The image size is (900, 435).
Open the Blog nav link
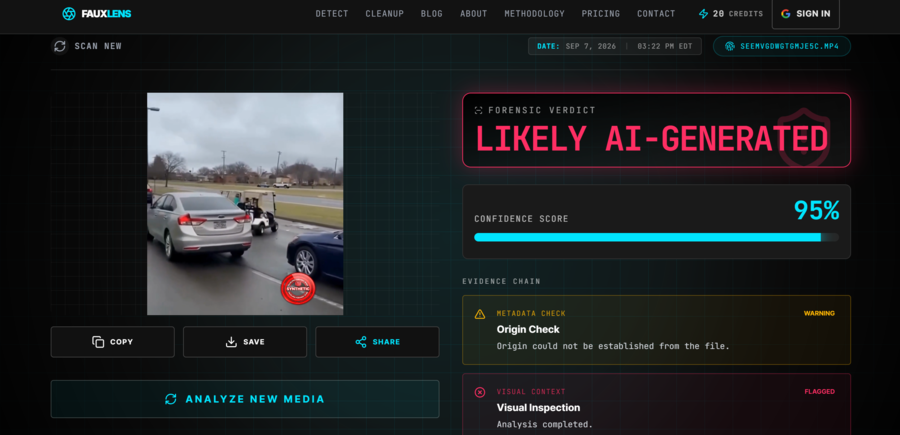[432, 14]
